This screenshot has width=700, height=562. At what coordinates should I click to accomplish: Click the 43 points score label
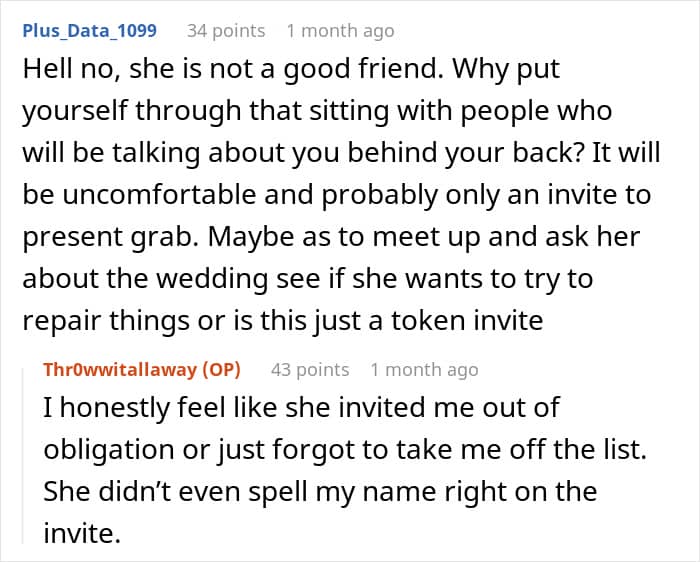tap(310, 370)
